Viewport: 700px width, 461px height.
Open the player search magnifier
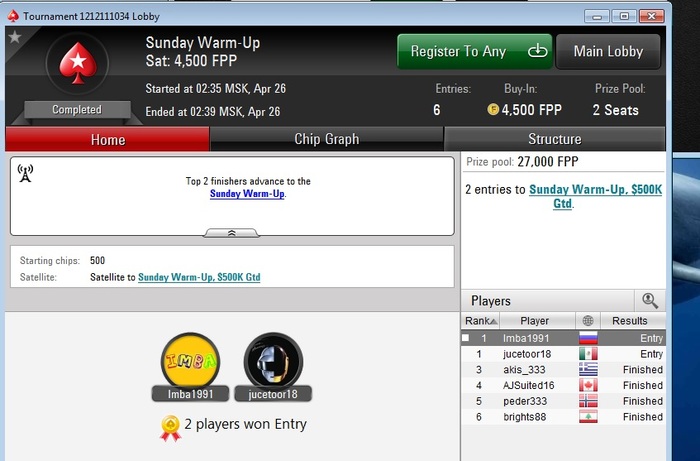coord(650,301)
